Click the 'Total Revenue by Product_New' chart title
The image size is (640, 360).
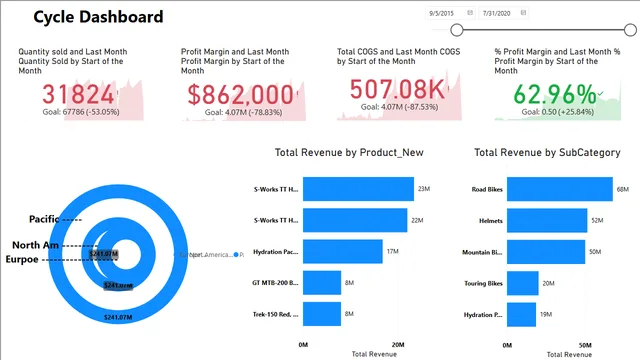[x=349, y=153]
